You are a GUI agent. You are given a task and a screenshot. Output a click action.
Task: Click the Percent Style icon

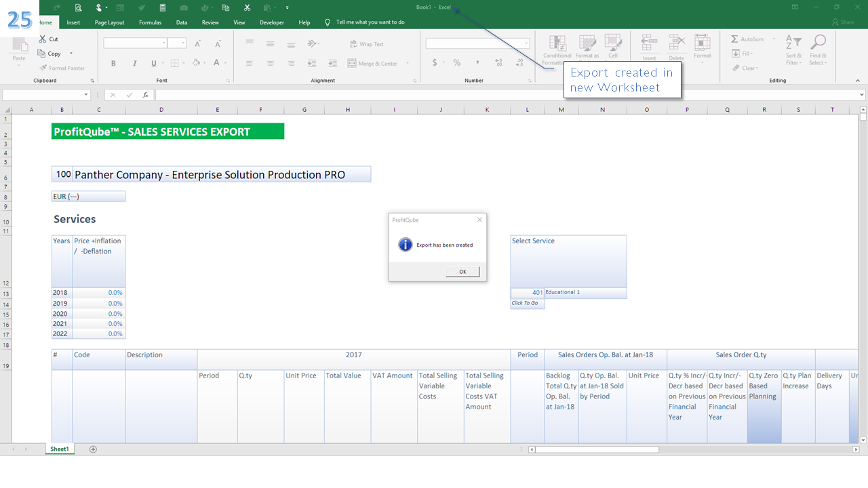(456, 62)
